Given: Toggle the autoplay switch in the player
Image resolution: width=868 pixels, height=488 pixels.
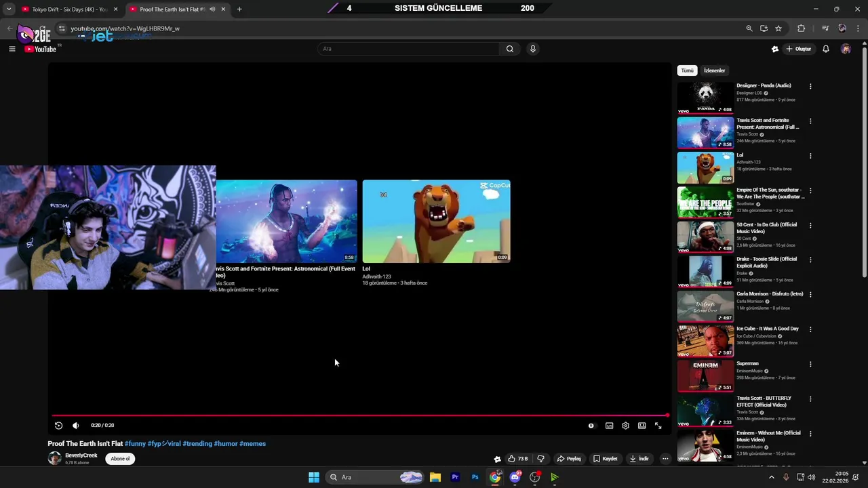Looking at the screenshot, I should (591, 426).
